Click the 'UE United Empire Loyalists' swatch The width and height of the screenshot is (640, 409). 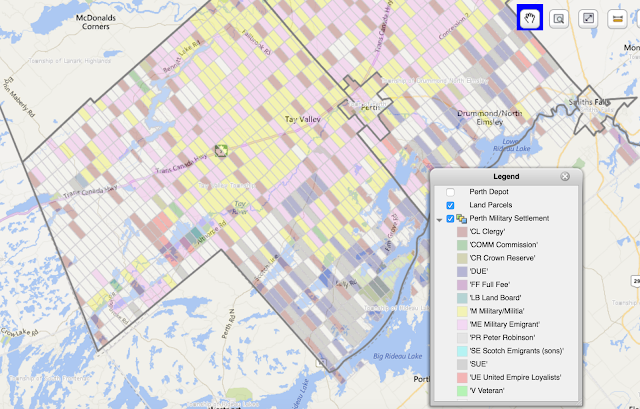coord(462,378)
